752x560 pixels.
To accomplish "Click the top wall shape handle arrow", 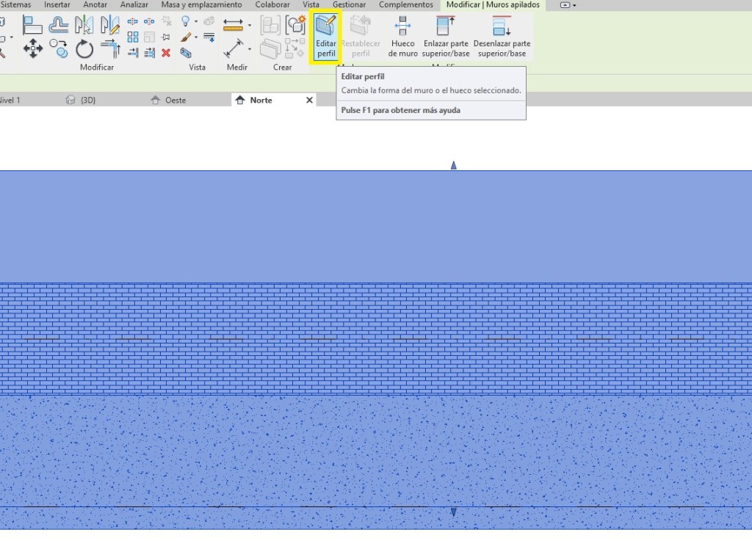I will pyautogui.click(x=454, y=166).
